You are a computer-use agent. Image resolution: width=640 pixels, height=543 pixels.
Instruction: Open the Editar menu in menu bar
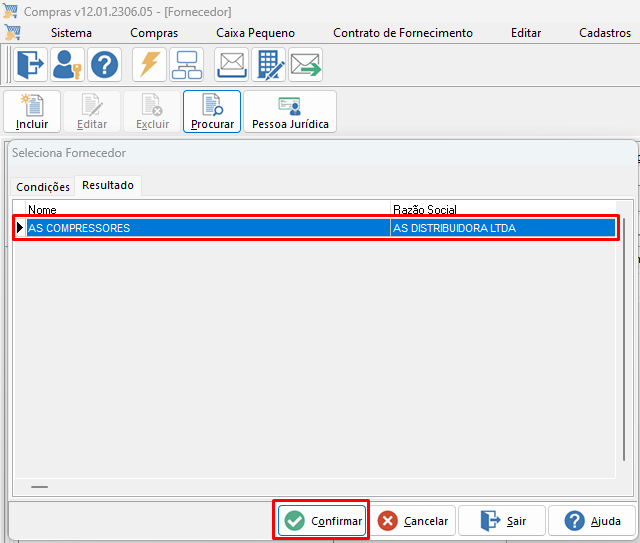526,33
